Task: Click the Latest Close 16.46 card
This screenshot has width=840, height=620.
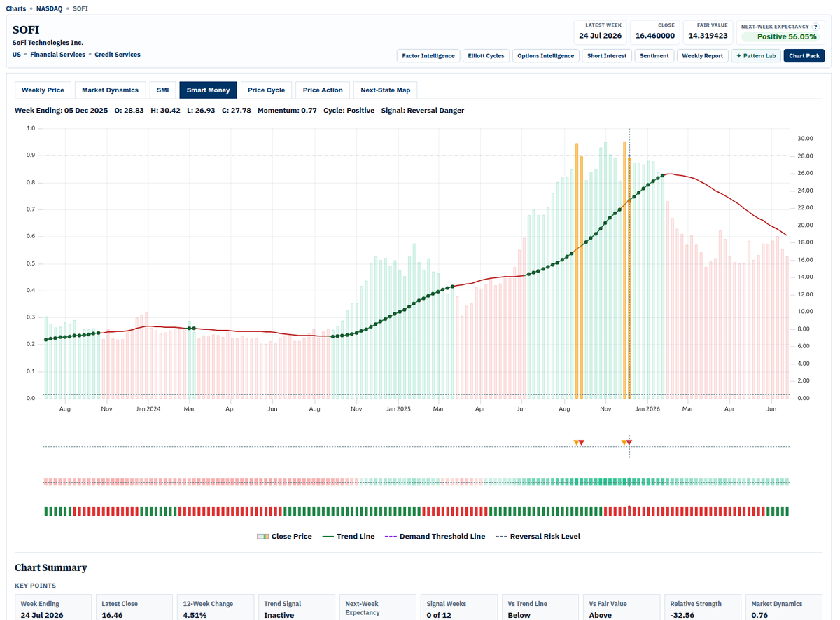Action: pos(133,608)
